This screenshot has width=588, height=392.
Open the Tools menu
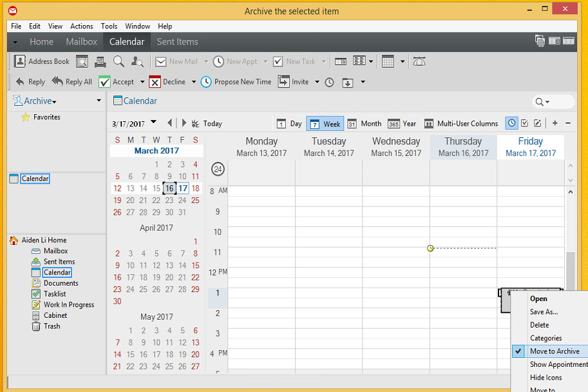pyautogui.click(x=109, y=26)
